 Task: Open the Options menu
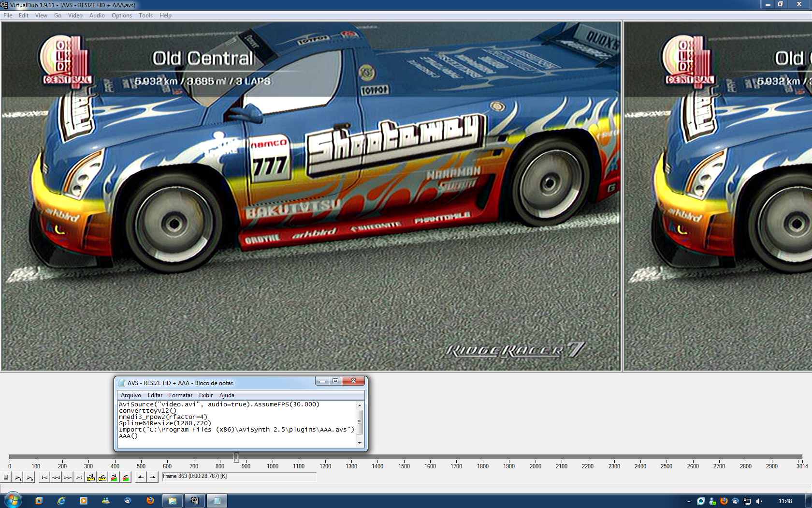(122, 15)
